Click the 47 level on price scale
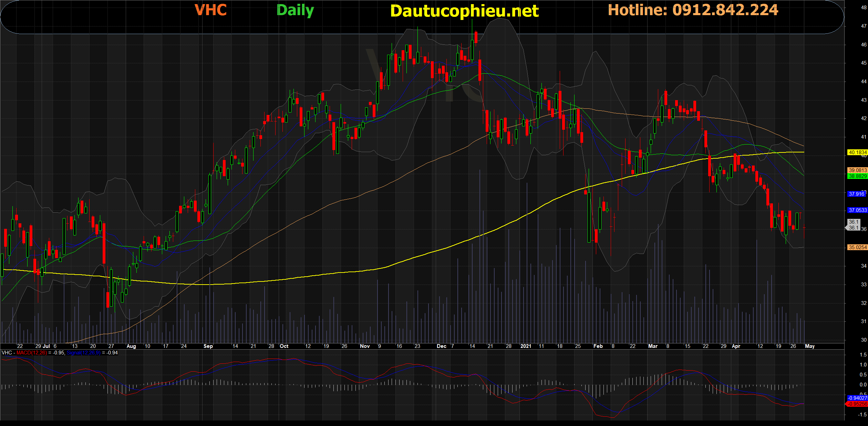 pos(864,26)
